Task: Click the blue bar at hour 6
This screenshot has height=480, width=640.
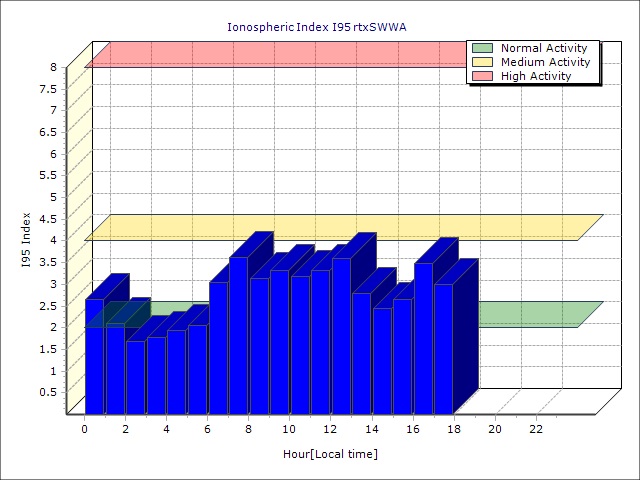Action: tap(218, 348)
